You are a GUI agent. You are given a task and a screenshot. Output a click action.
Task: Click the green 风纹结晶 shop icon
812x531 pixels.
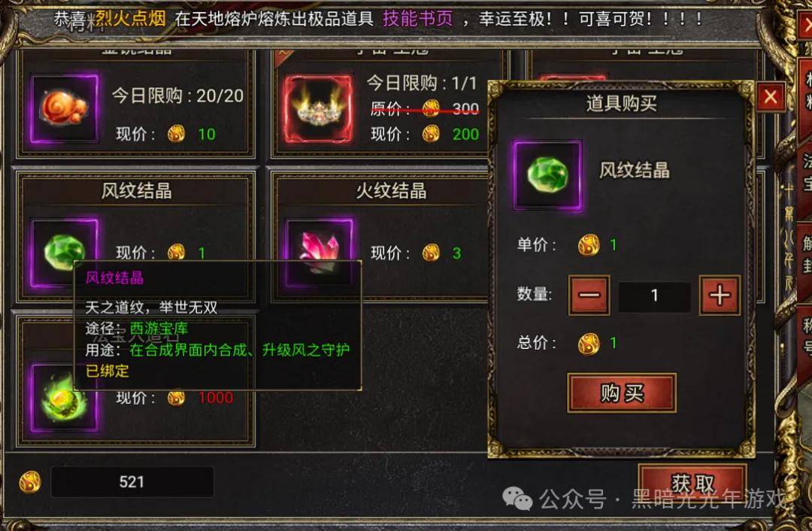point(64,252)
